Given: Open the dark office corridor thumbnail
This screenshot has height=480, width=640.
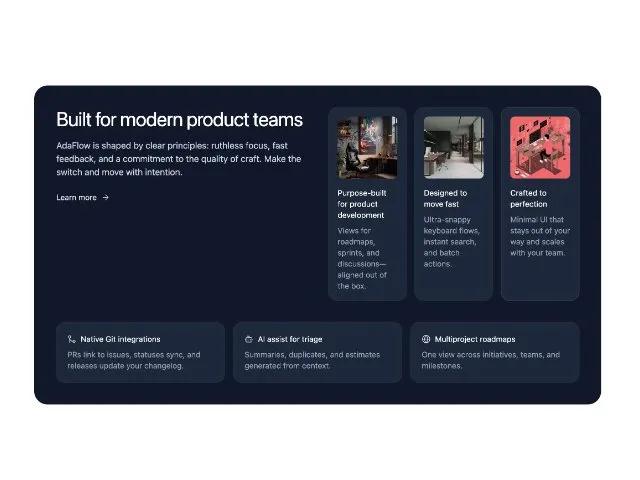Looking at the screenshot, I should [x=453, y=147].
